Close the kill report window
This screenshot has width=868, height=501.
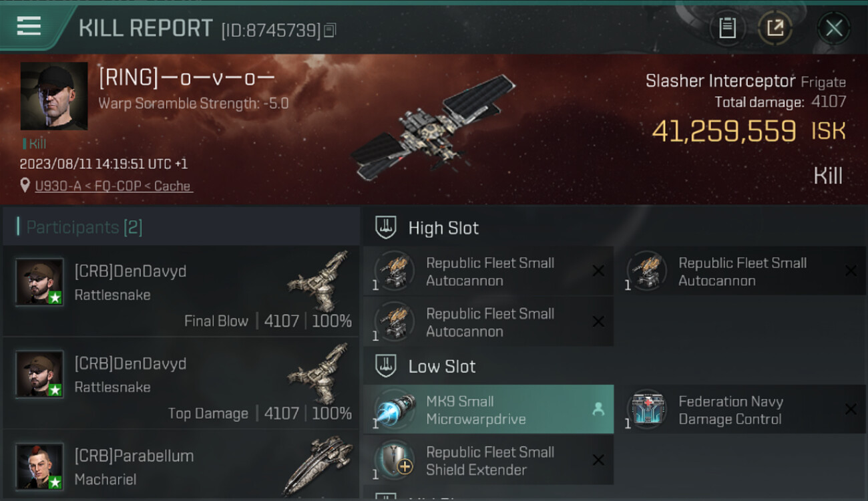834,28
